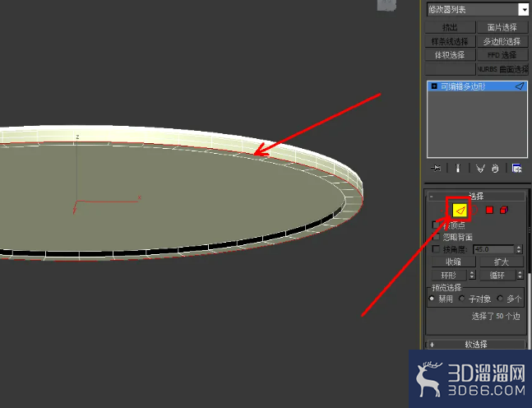This screenshot has width=532, height=408.
Task: Toggle Show End Result icon
Action: [458, 168]
